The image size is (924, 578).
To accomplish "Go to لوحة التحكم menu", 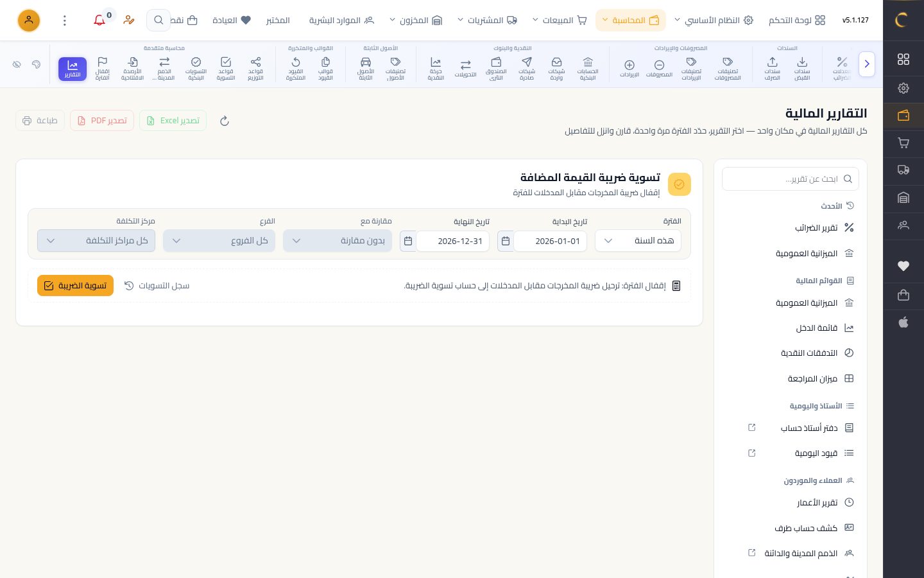I will (x=796, y=21).
